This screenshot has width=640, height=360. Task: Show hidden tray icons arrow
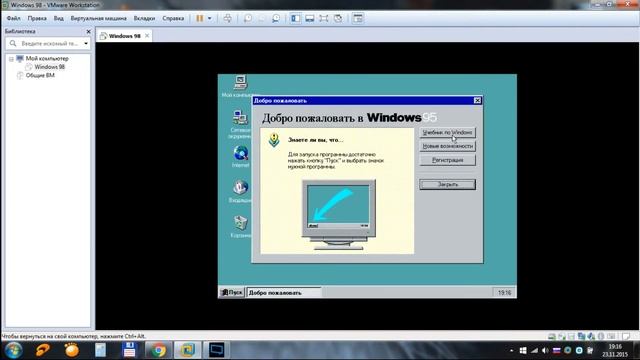click(x=511, y=351)
